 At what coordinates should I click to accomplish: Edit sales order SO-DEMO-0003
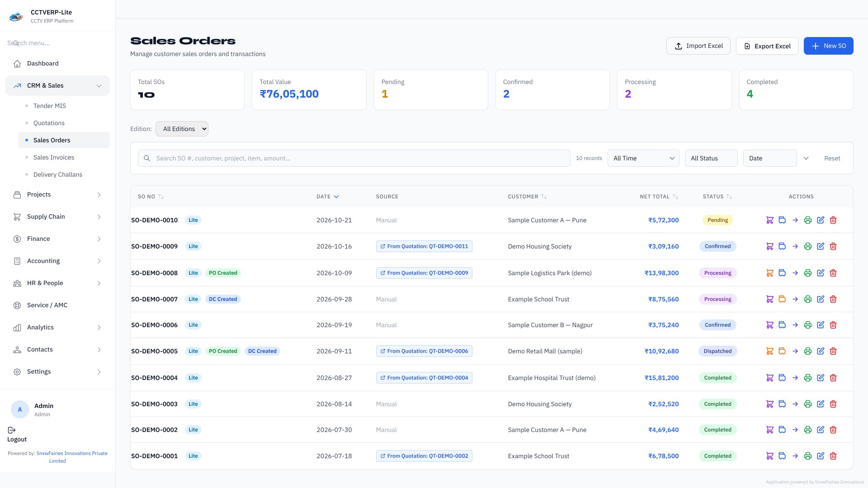[x=821, y=404]
